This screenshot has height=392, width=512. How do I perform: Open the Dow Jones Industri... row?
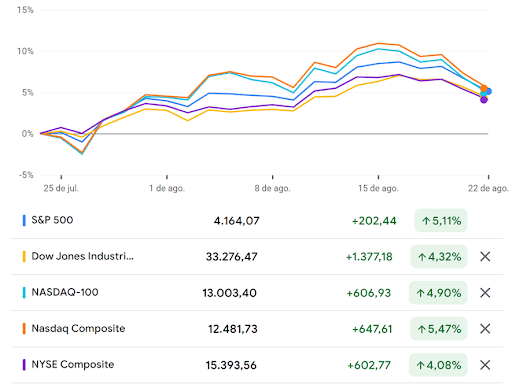click(x=257, y=257)
